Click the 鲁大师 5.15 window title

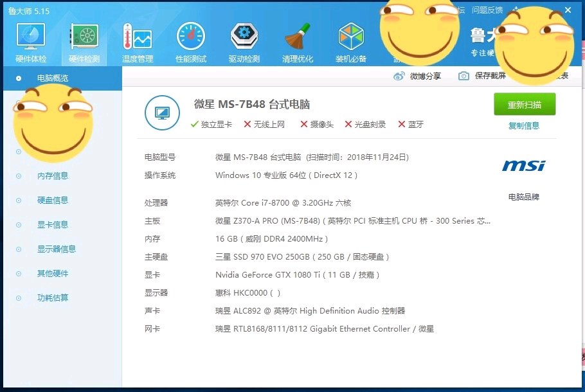[29, 11]
